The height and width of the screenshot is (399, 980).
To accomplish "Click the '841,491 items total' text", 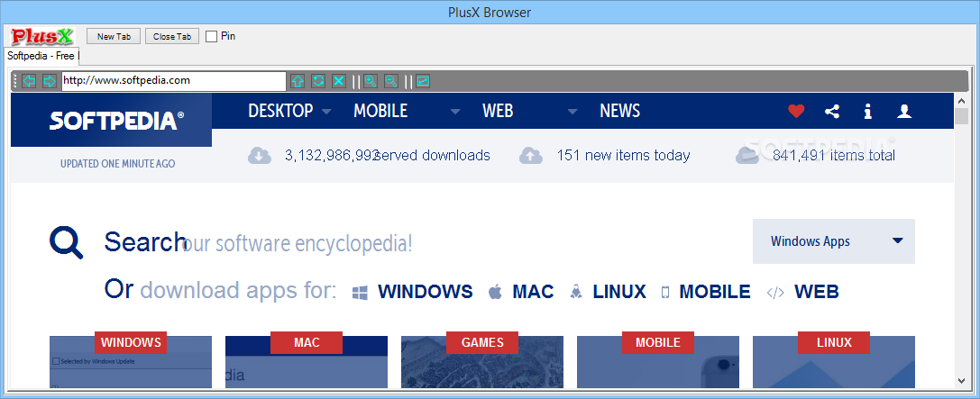I will (x=834, y=156).
